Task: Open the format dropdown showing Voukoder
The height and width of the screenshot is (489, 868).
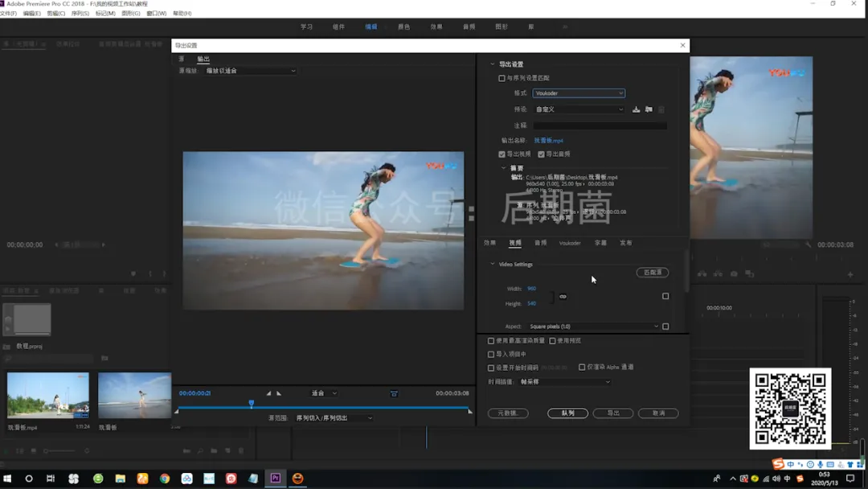Action: coord(578,93)
